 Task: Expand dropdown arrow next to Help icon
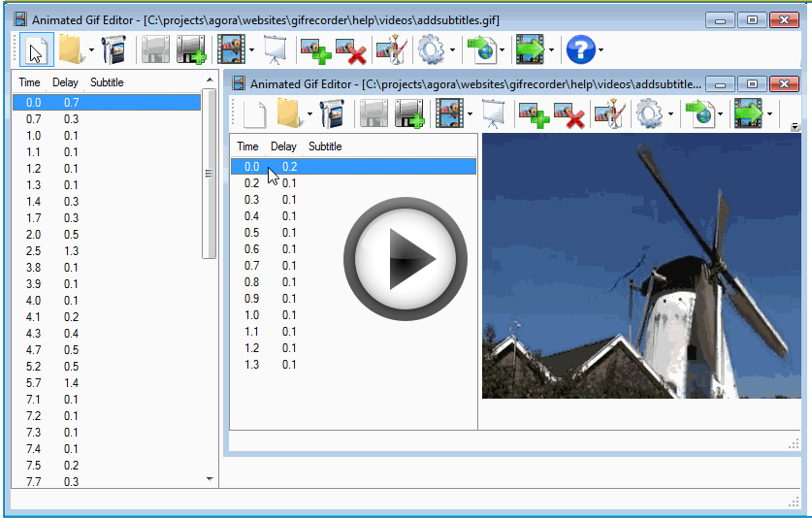tap(601, 50)
